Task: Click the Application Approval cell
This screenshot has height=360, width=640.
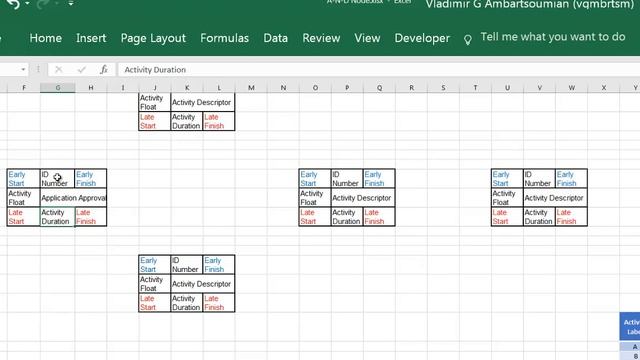Action: [x=73, y=198]
